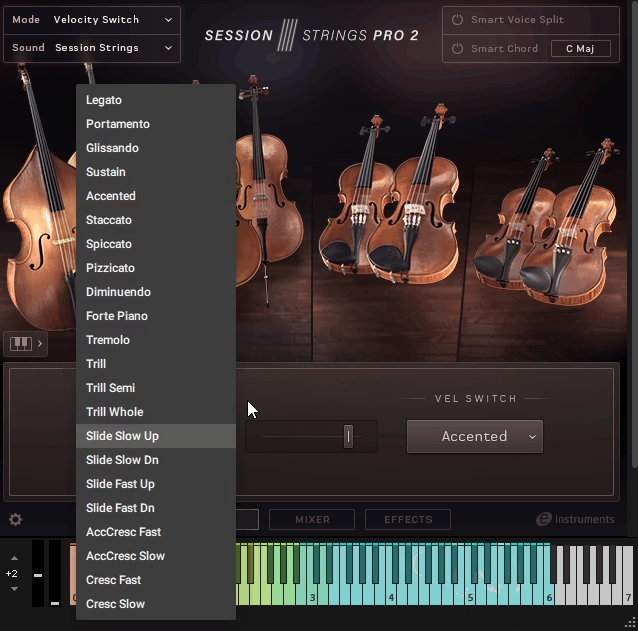This screenshot has width=638, height=631.
Task: Click the pitch wheel strip
Action: click(38, 573)
